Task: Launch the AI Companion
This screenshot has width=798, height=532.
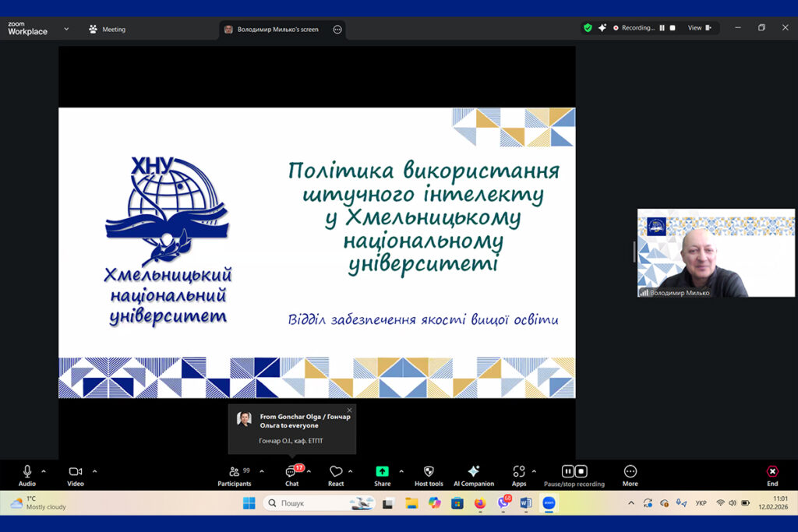Action: point(473,472)
